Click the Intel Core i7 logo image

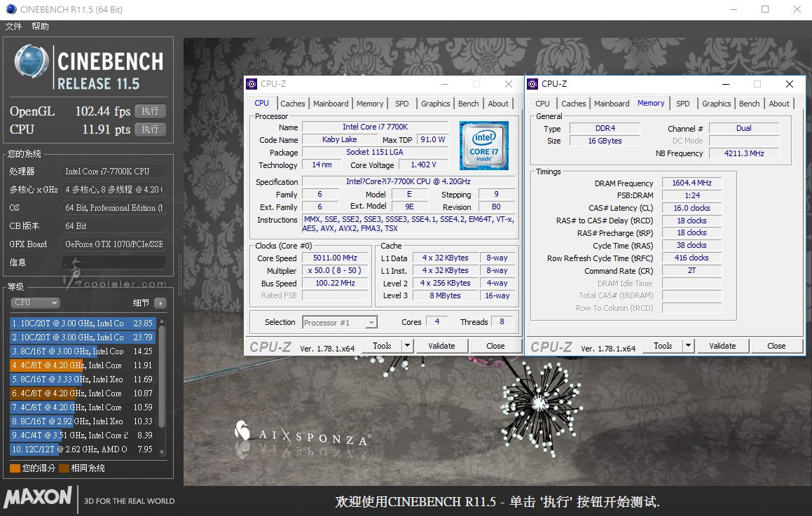(483, 146)
